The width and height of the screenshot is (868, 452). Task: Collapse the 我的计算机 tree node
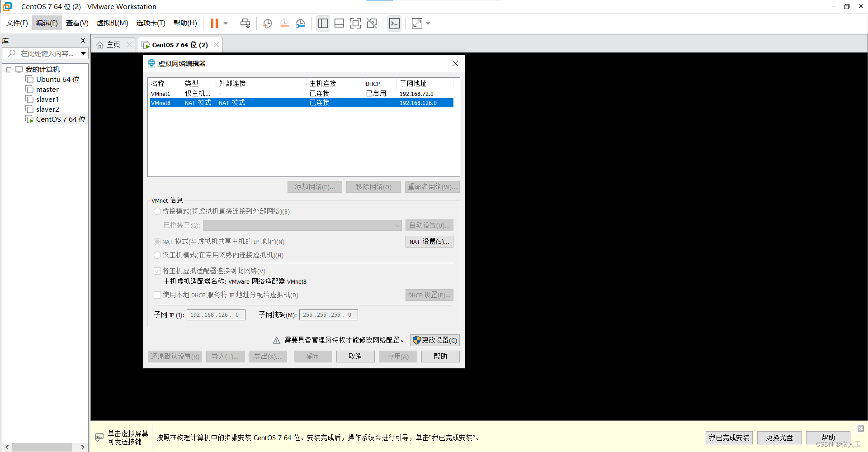point(9,70)
